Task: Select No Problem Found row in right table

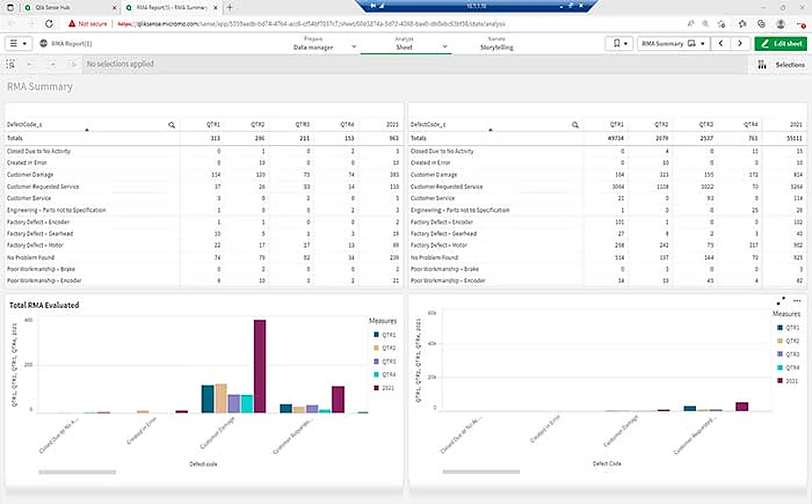Action: (x=607, y=258)
